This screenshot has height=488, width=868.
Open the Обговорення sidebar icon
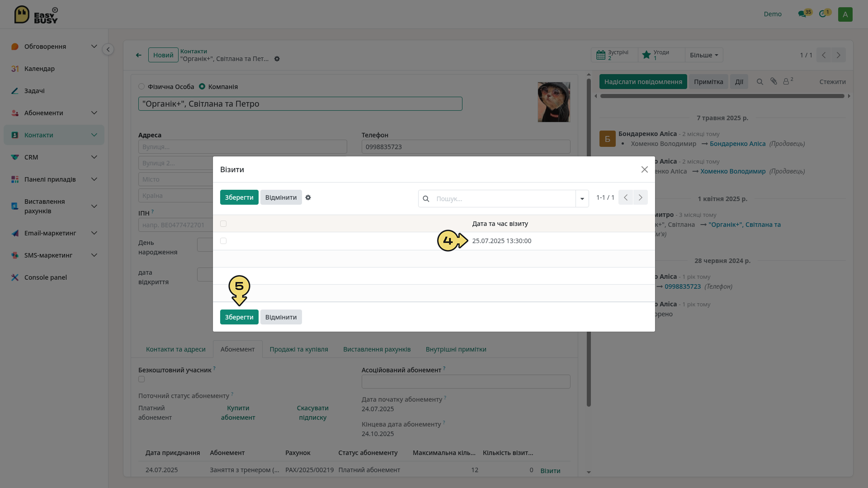click(15, 47)
